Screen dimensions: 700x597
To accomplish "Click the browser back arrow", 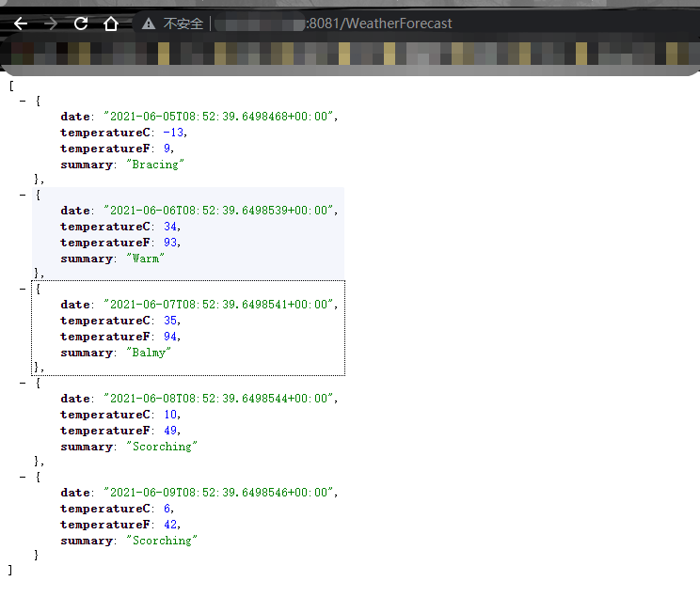I will pyautogui.click(x=21, y=24).
